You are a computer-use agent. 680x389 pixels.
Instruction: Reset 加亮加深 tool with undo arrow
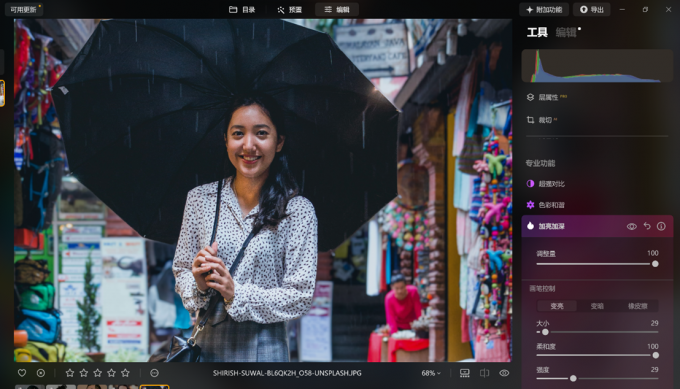coord(647,226)
